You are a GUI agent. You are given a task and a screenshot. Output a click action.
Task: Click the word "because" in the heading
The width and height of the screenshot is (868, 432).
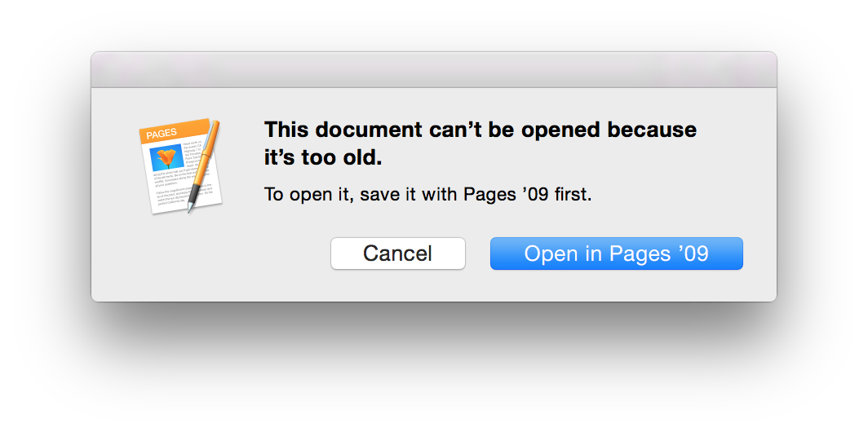pyautogui.click(x=652, y=130)
